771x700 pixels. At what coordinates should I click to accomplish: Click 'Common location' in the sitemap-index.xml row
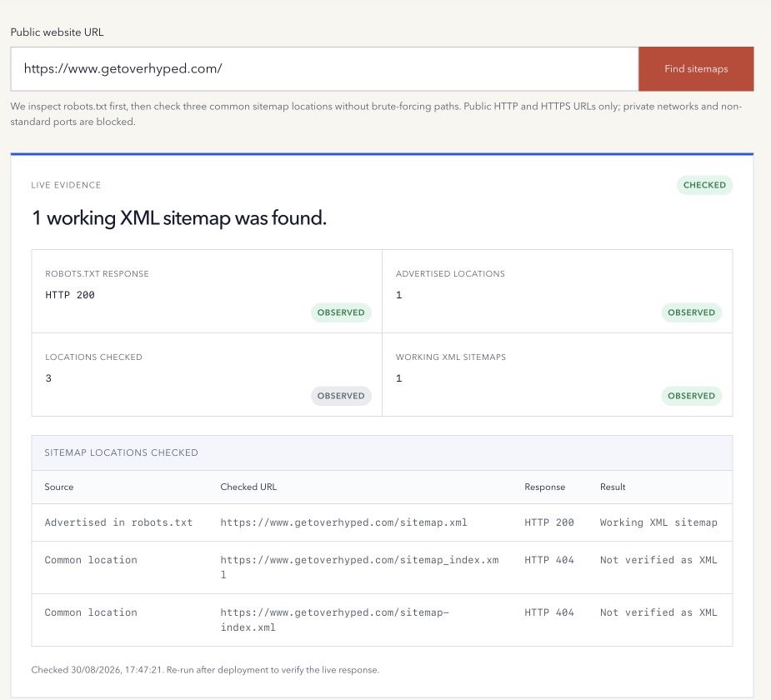pos(91,612)
